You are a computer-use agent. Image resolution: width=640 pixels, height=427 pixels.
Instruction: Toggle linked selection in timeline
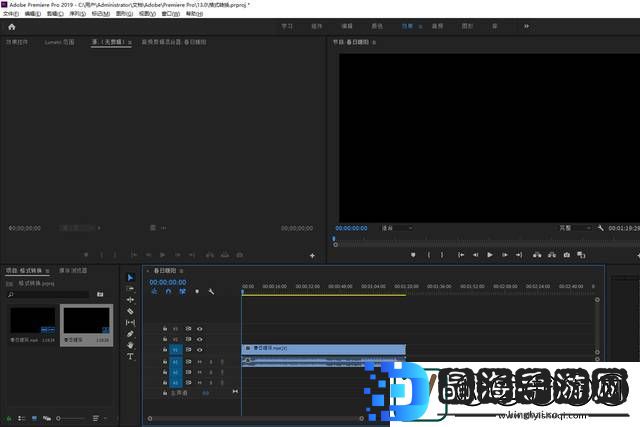coord(182,291)
